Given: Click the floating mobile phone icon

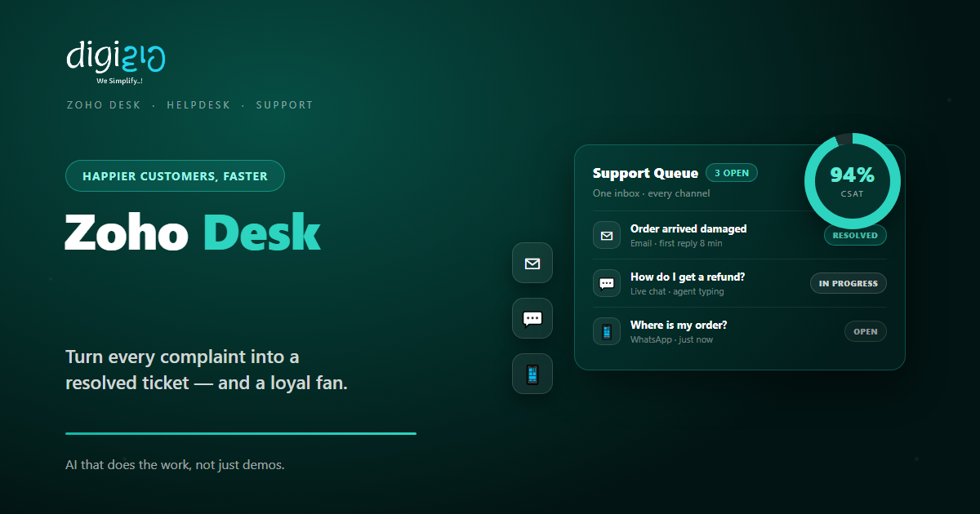Looking at the screenshot, I should coord(532,374).
